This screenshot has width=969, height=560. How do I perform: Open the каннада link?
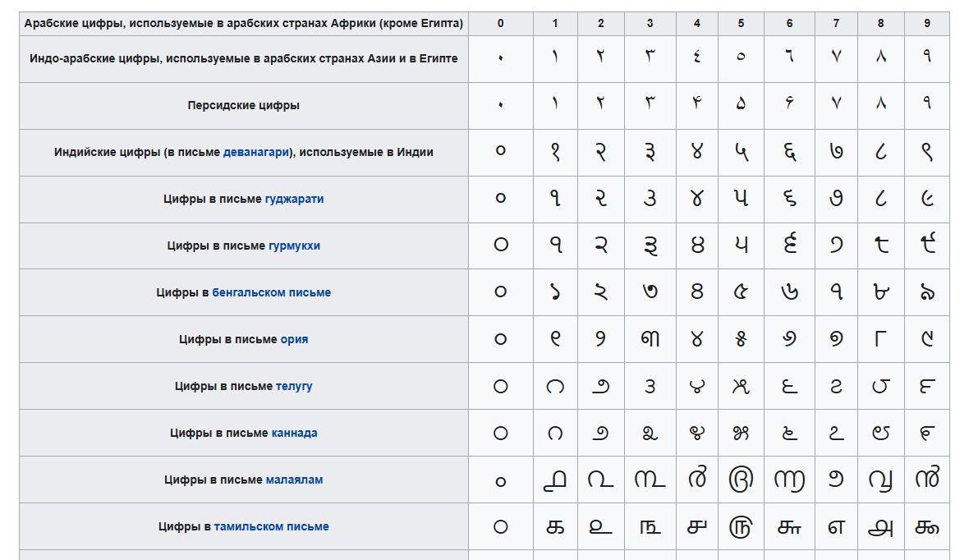coord(294,434)
